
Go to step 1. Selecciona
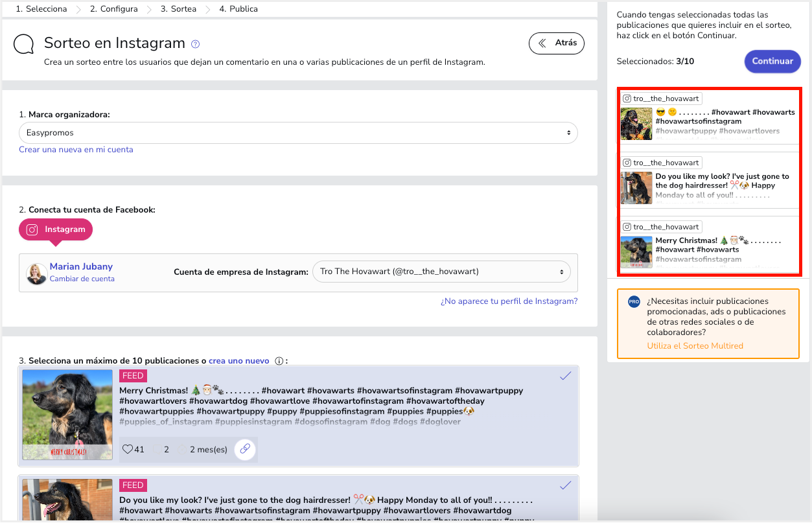tap(41, 9)
